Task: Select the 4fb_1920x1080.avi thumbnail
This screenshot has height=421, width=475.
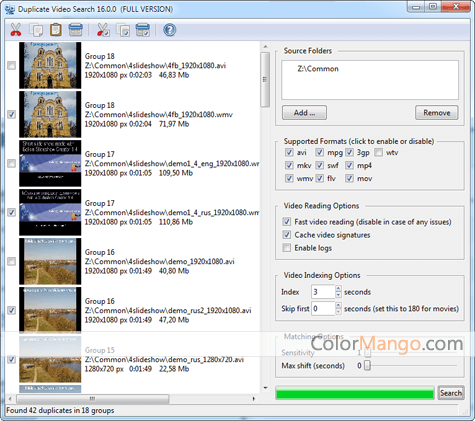Action: pos(50,65)
